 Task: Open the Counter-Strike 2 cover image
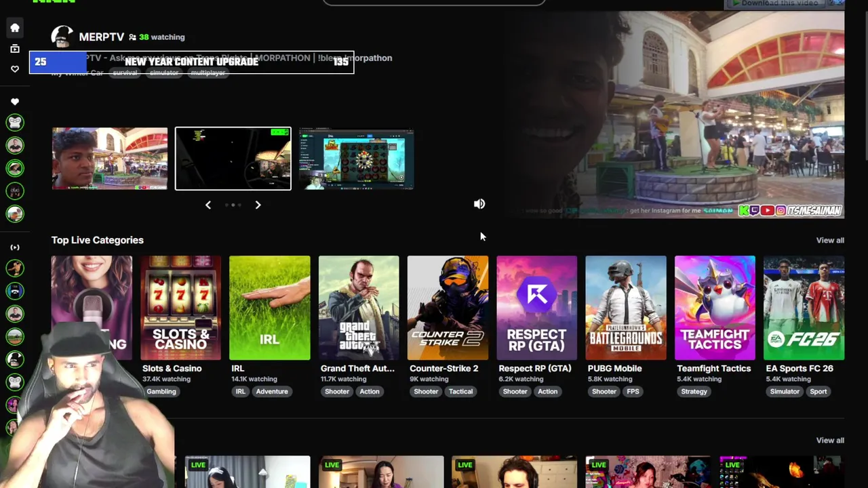click(448, 308)
